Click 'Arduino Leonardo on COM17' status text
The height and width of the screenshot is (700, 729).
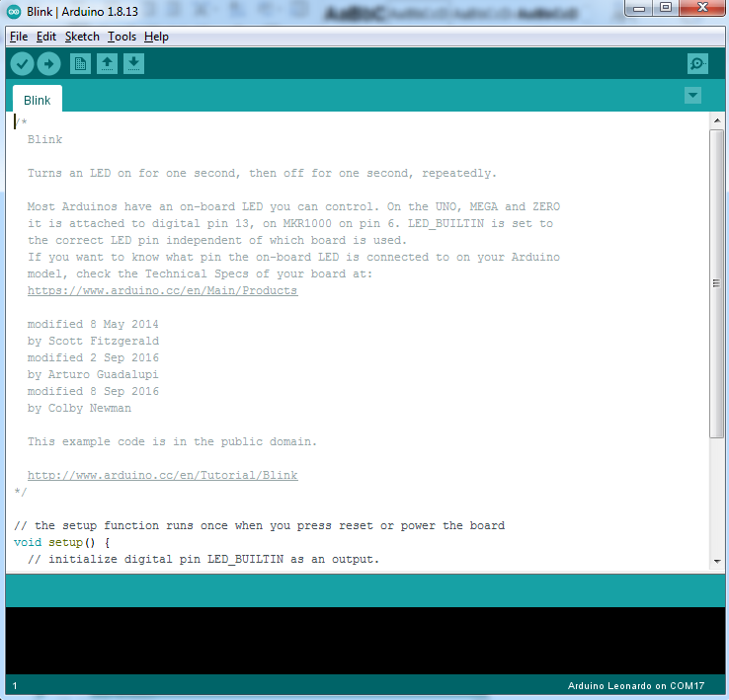(636, 685)
